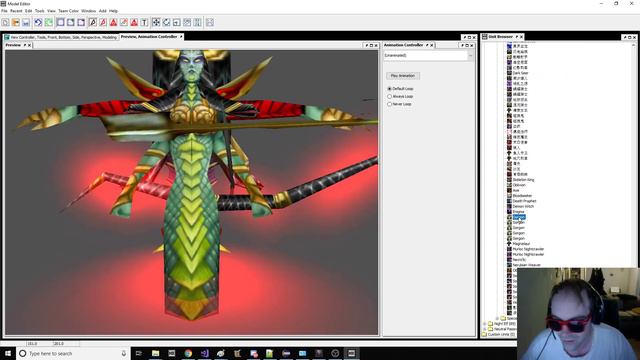Open the Team Color menu
Viewport: 640px width, 360px height.
68,11
